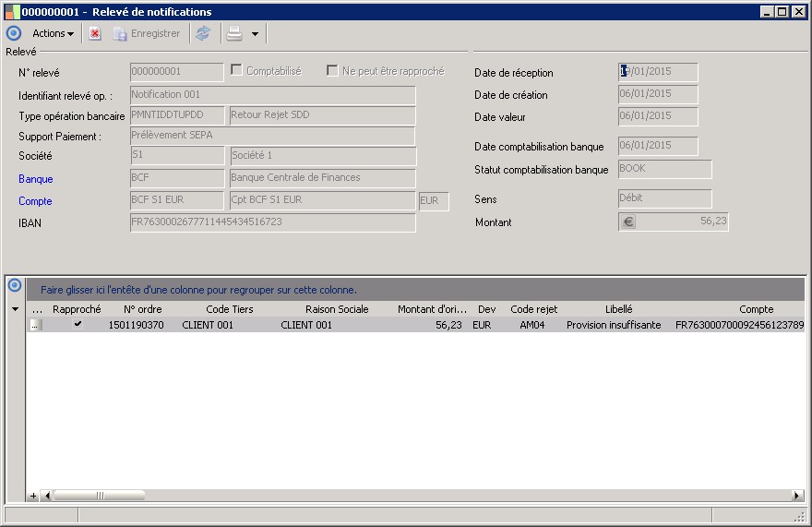Click the red delete icon in toolbar
Screen dimensions: 812x527
pyautogui.click(x=95, y=33)
